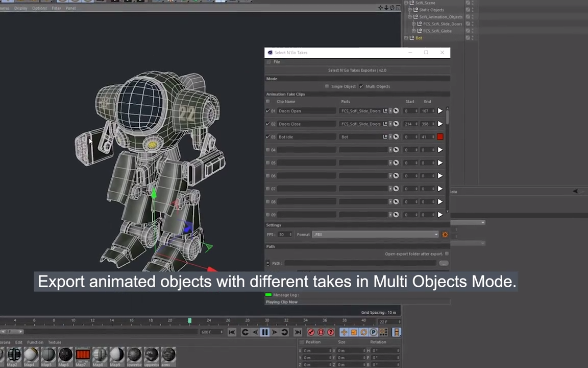Expand FCS_Scifi_Slide_Doors in object tree
588x368 pixels.
pos(414,24)
